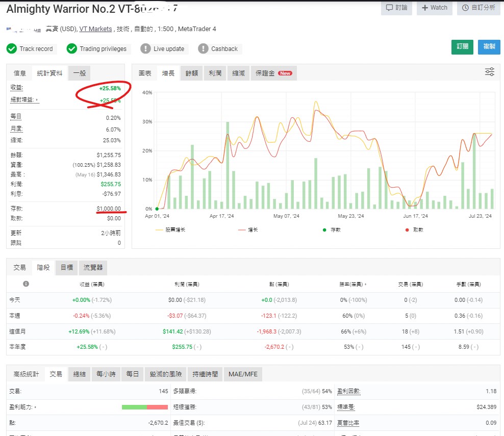Toggle red 取款 withdrawals legend
The width and height of the screenshot is (504, 436).
tap(414, 229)
